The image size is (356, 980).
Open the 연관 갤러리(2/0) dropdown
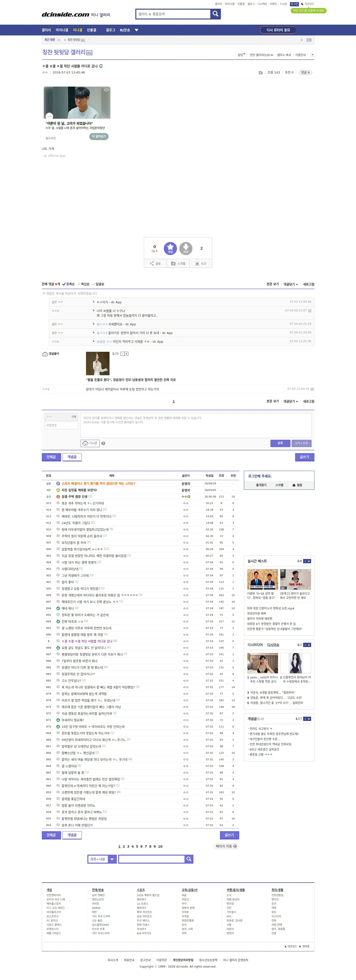[x=262, y=55]
